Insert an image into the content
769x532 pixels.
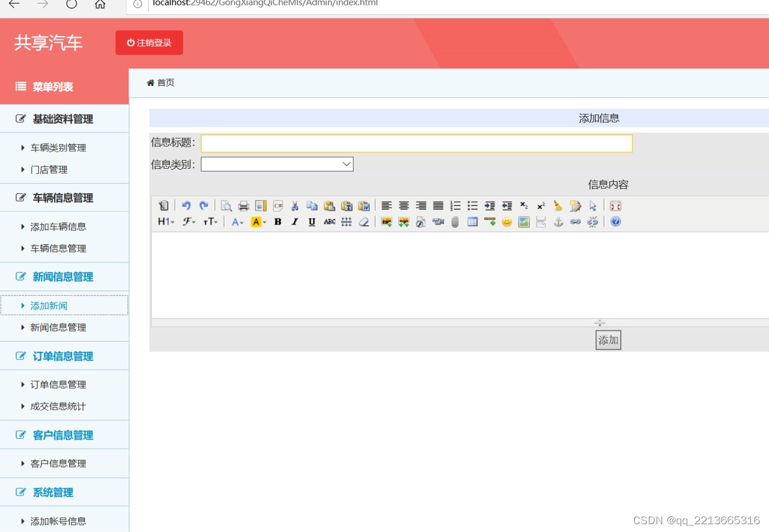tap(386, 222)
